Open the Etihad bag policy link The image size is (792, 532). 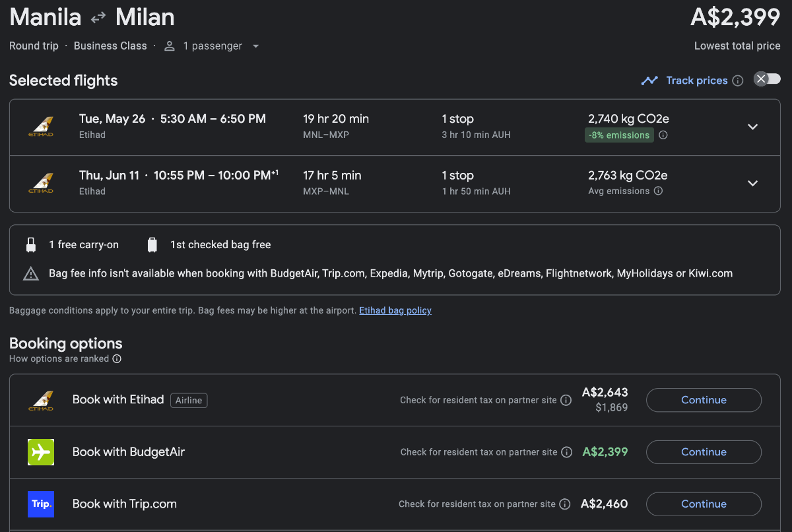point(395,310)
